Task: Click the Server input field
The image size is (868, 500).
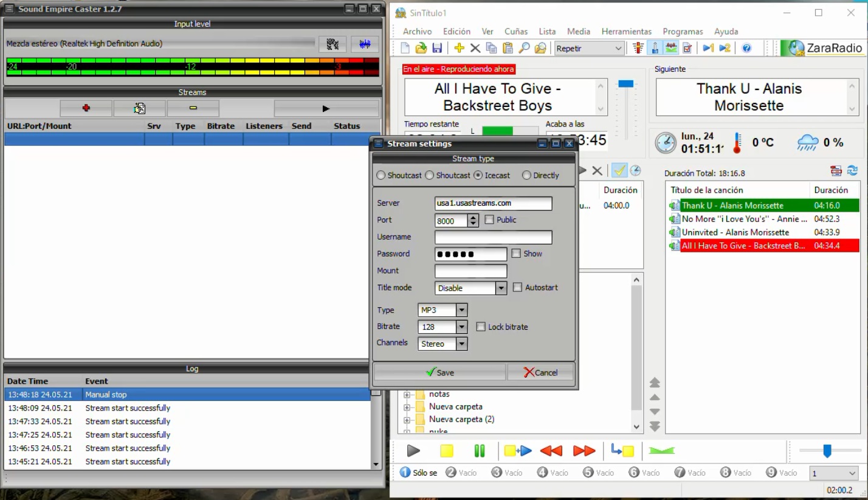Action: pos(493,203)
